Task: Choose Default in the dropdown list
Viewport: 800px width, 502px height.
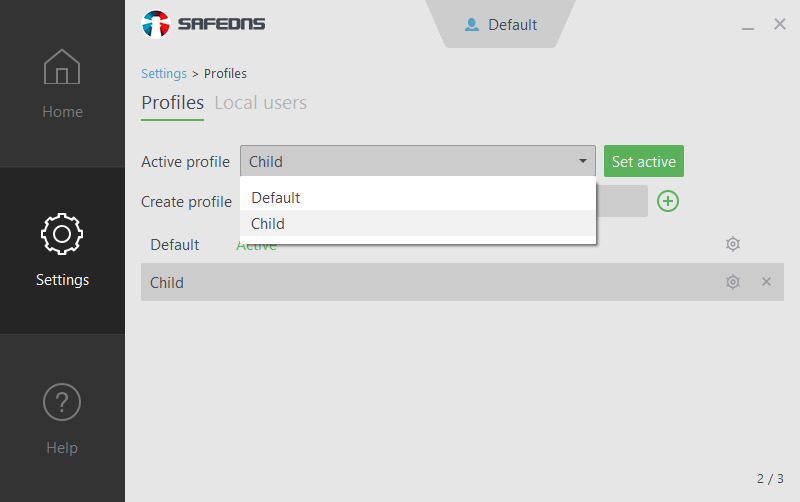Action: click(276, 198)
